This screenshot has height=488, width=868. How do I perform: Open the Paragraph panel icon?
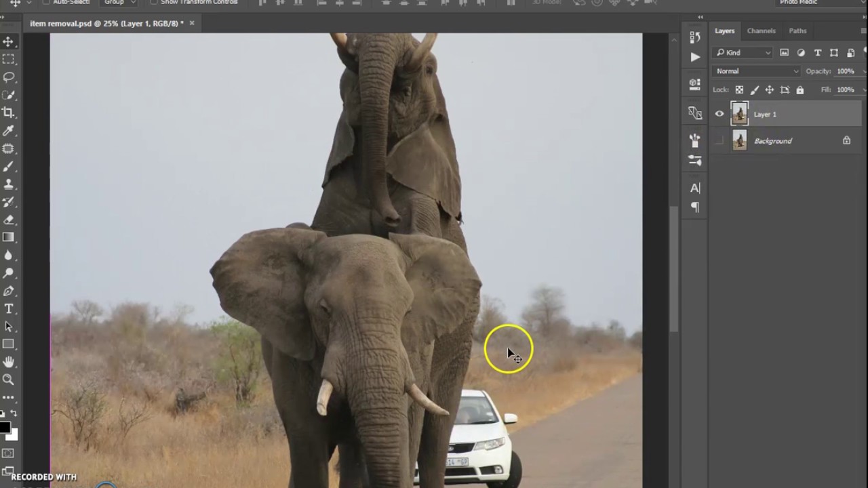click(695, 207)
